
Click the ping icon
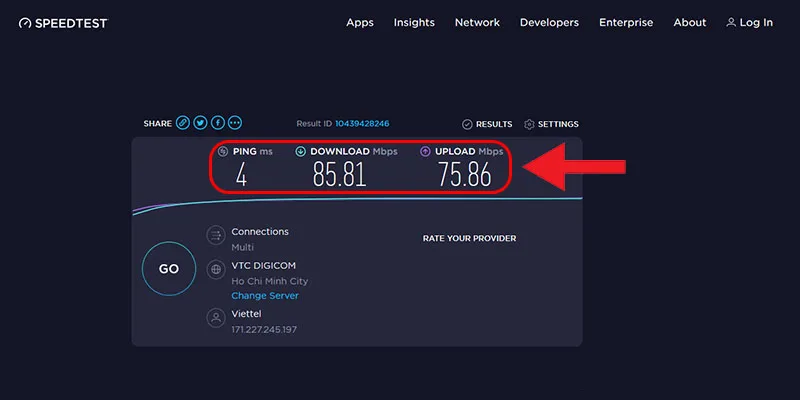pos(222,152)
